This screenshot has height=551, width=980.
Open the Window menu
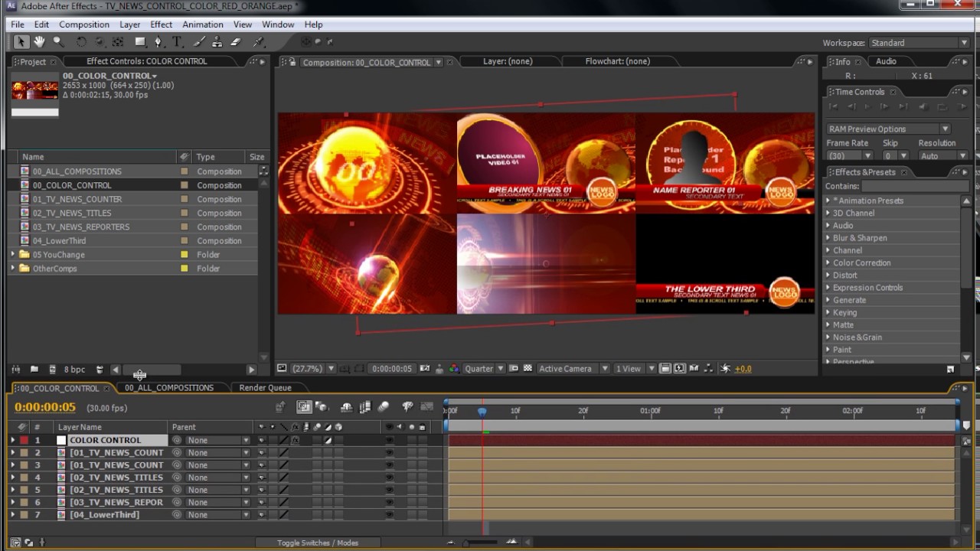278,24
